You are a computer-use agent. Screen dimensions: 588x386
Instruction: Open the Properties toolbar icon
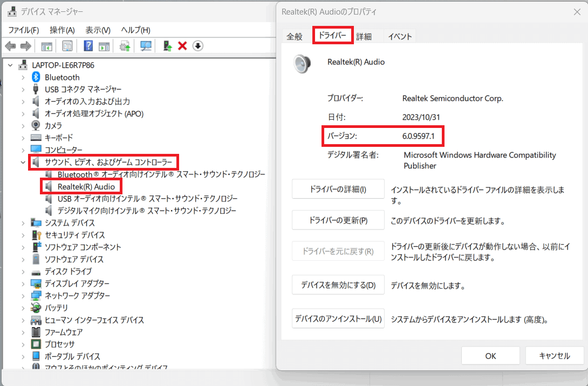[x=67, y=46]
